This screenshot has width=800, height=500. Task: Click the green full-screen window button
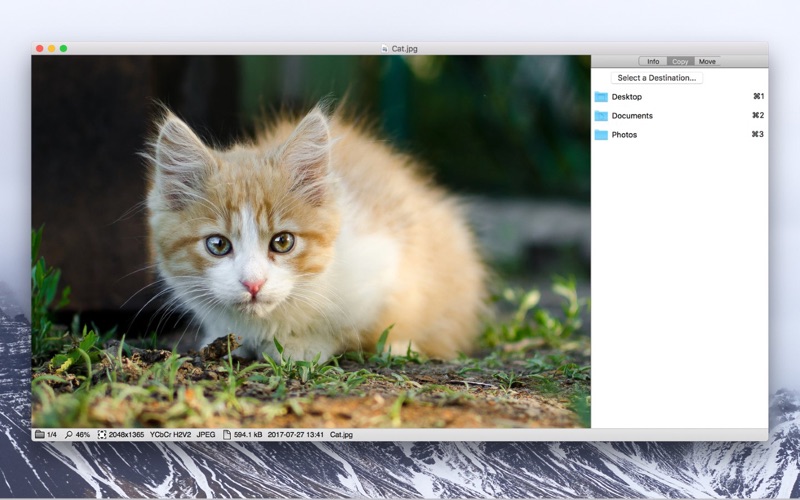63,48
